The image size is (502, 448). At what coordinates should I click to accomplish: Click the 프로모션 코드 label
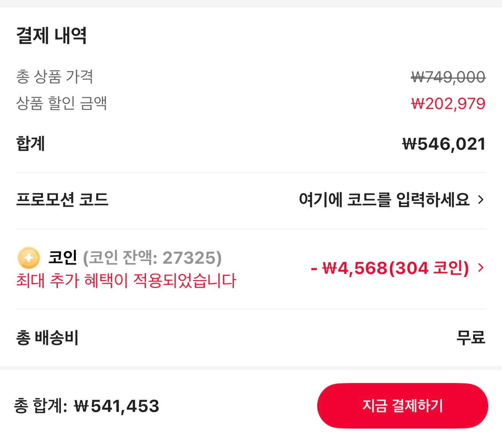pos(63,199)
